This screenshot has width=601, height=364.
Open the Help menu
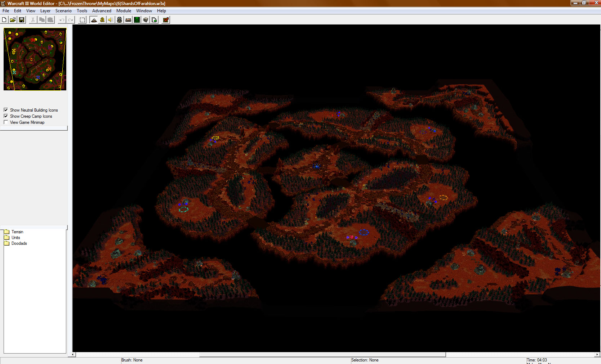pyautogui.click(x=161, y=11)
